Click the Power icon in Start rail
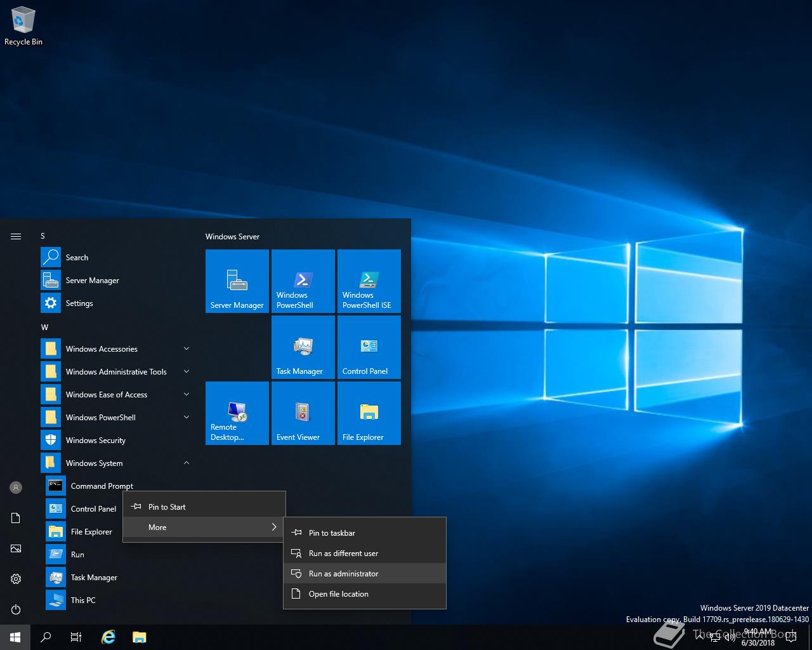 [x=16, y=609]
